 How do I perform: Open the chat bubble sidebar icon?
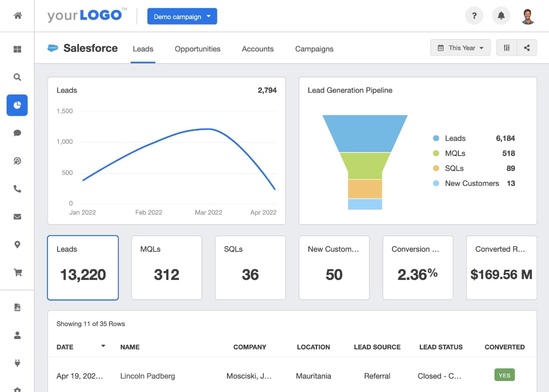tap(18, 133)
